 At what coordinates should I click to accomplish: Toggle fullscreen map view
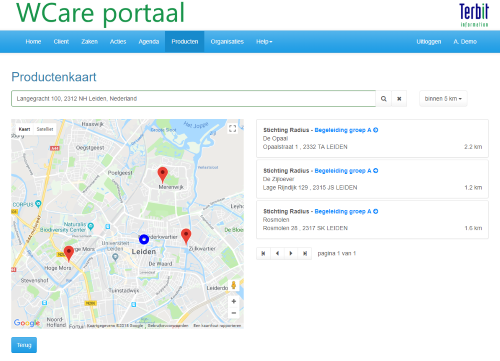point(233,128)
